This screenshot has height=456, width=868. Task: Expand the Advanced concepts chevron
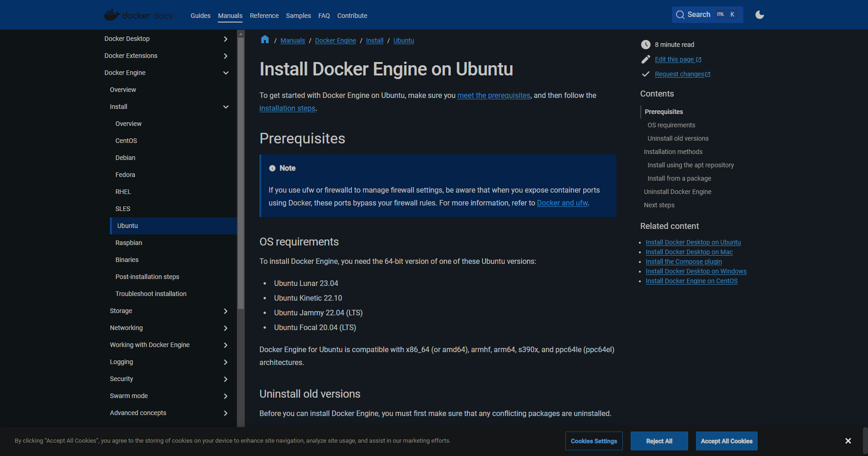click(225, 413)
